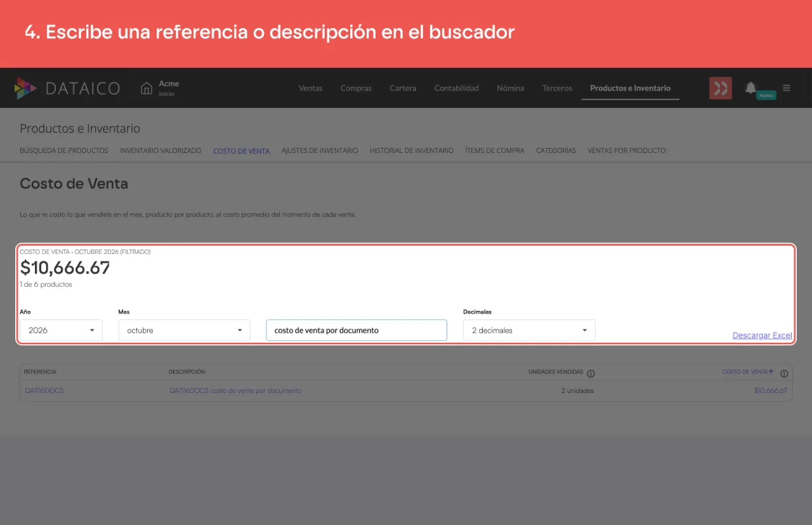Open the Compras menu
The image size is (812, 525).
point(356,88)
